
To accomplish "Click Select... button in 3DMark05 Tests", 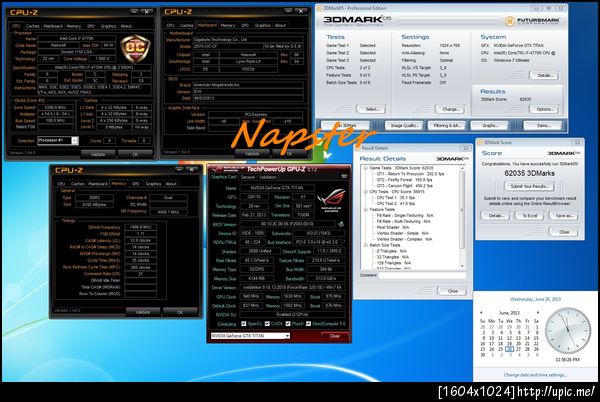I will (372, 109).
